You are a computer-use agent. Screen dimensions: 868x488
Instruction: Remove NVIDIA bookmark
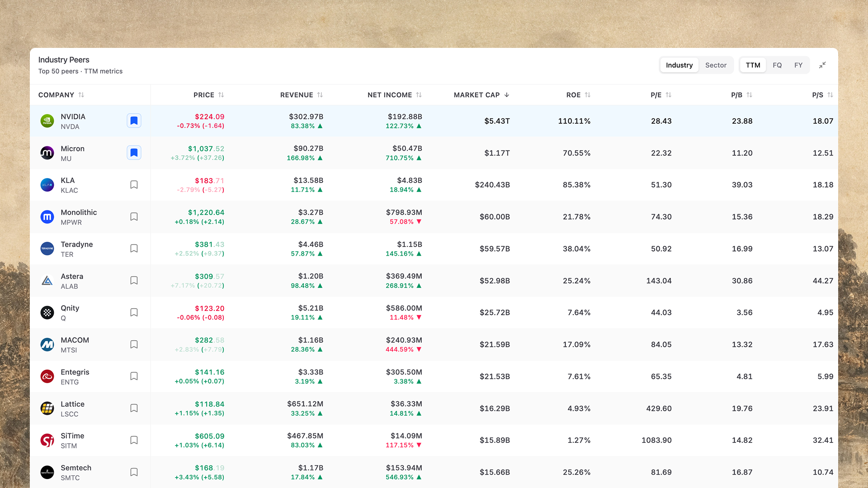(134, 121)
